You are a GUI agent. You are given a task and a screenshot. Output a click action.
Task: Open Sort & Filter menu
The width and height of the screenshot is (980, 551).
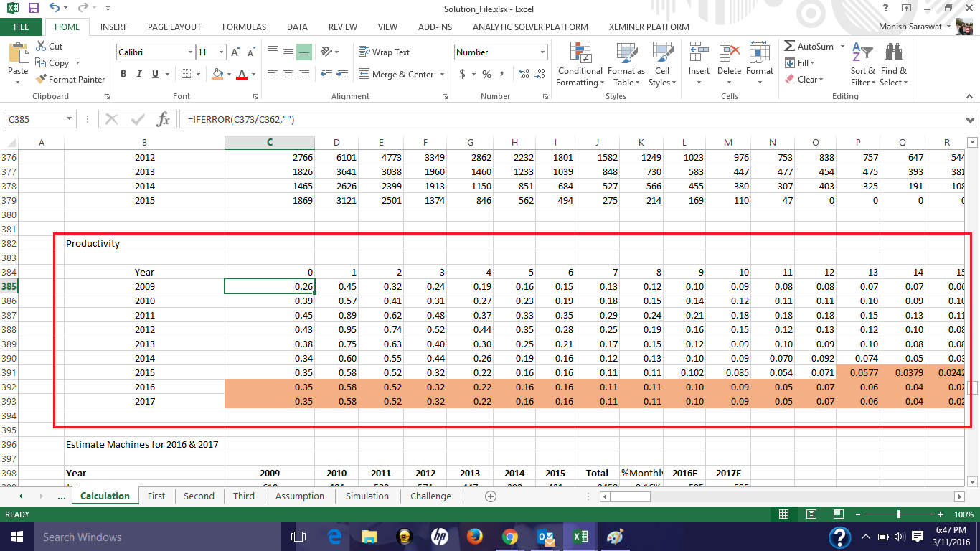point(862,65)
